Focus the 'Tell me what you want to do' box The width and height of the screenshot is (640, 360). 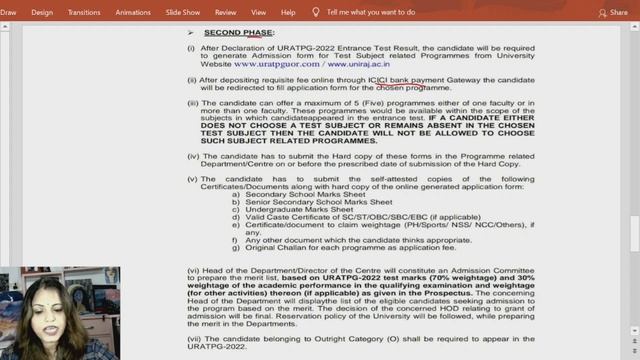click(371, 12)
